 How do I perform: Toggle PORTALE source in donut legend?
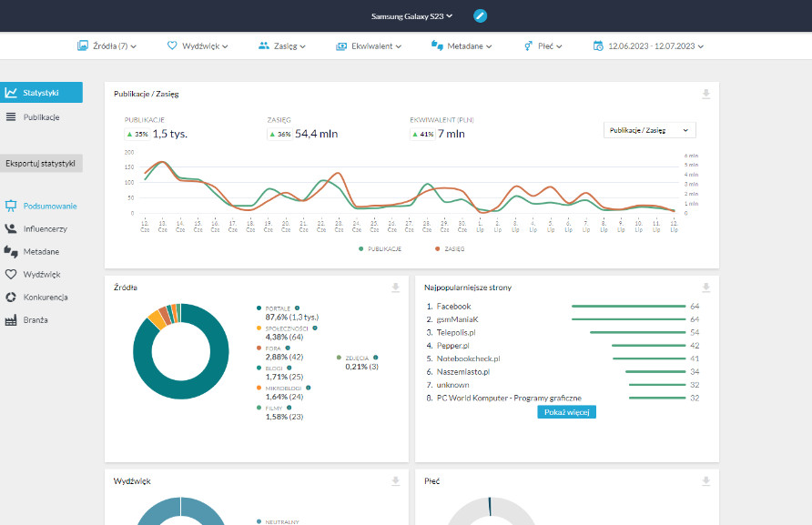(x=278, y=308)
